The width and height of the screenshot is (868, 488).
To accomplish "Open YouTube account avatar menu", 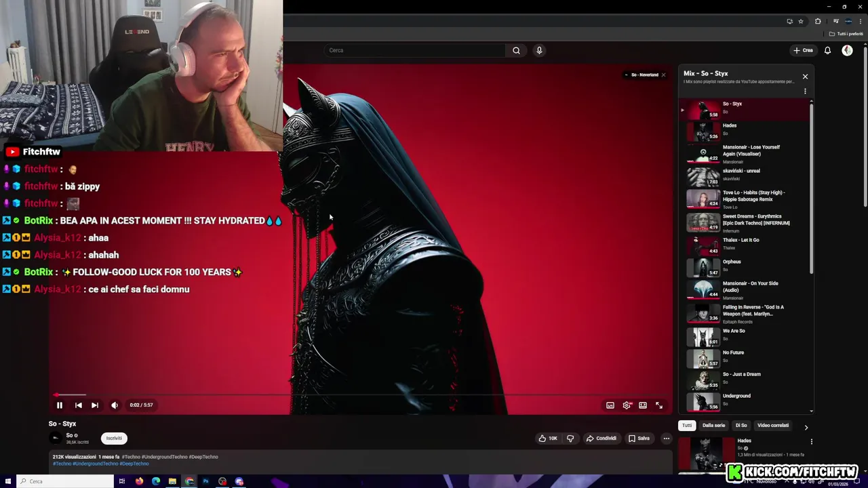I will 847,50.
